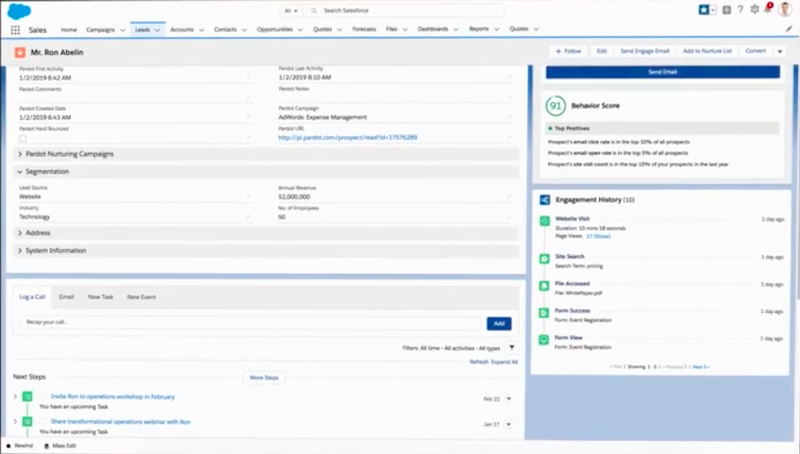Click in the Recap your call field

click(251, 322)
